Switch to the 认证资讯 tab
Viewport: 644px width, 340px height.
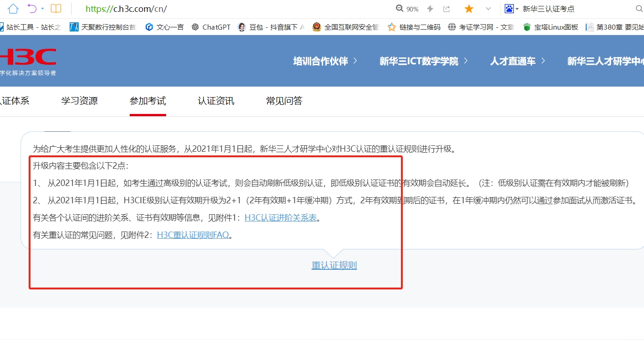[x=216, y=101]
